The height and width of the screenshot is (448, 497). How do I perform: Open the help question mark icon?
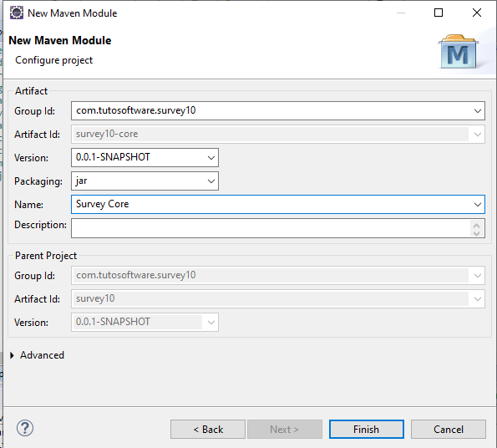point(25,428)
